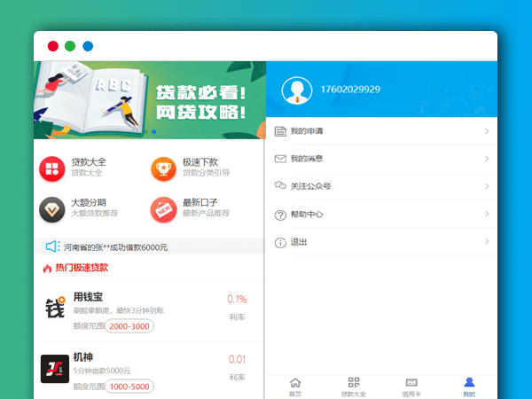Image resolution: width=532 pixels, height=399 pixels.
Task: Expand 关注公众号 row chevron
Action: point(487,186)
